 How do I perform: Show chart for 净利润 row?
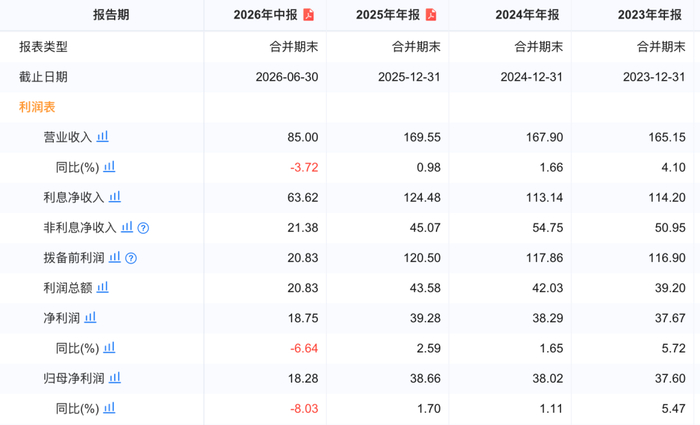91,317
